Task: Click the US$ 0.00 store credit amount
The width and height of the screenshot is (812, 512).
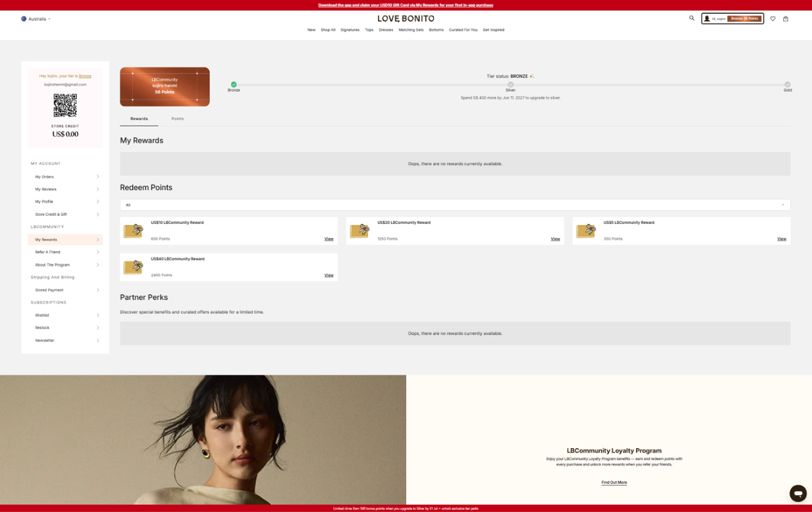Action: pos(65,134)
